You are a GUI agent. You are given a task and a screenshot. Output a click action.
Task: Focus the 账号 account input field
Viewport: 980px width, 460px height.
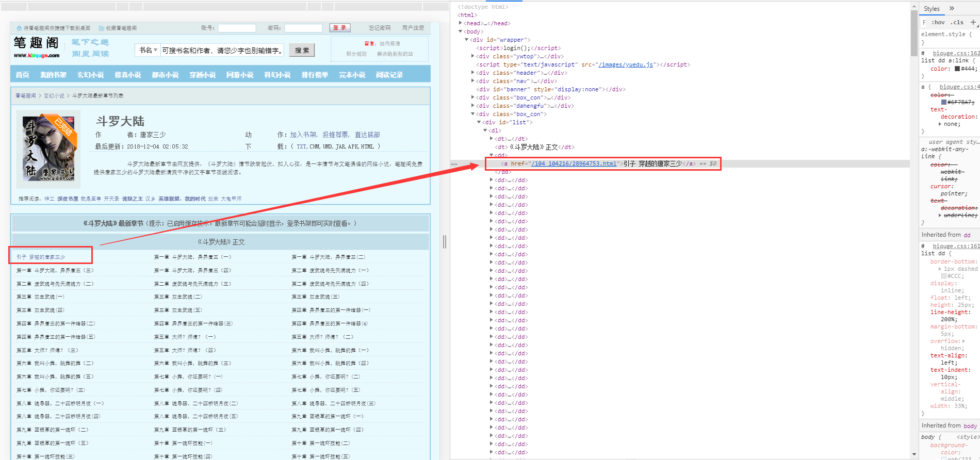coord(237,28)
